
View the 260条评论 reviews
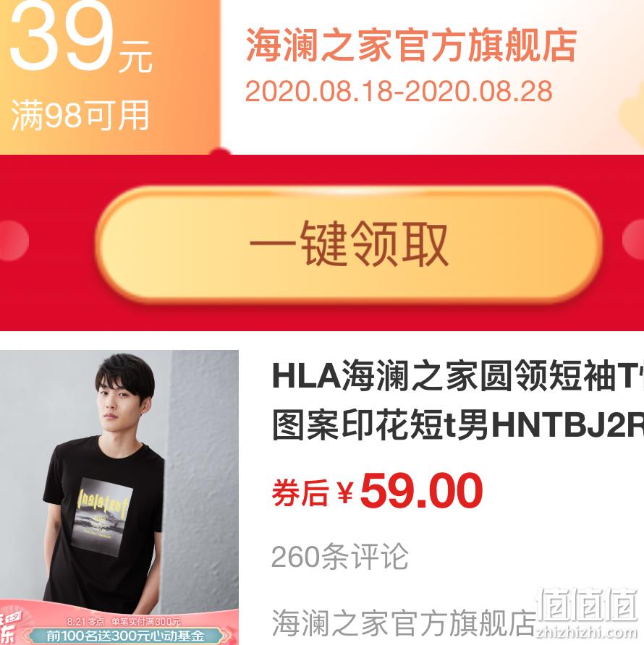pos(339,557)
